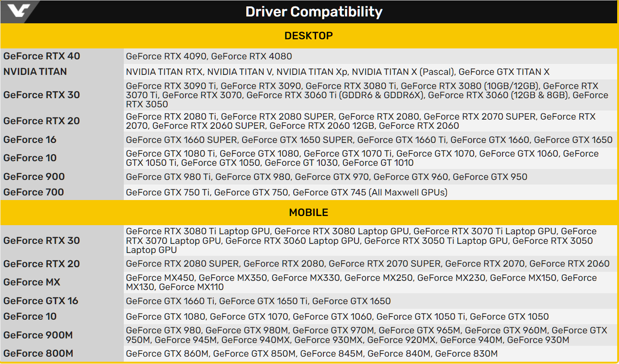Click the "GeForce GTX 1080 Ti" entry

[x=170, y=153]
